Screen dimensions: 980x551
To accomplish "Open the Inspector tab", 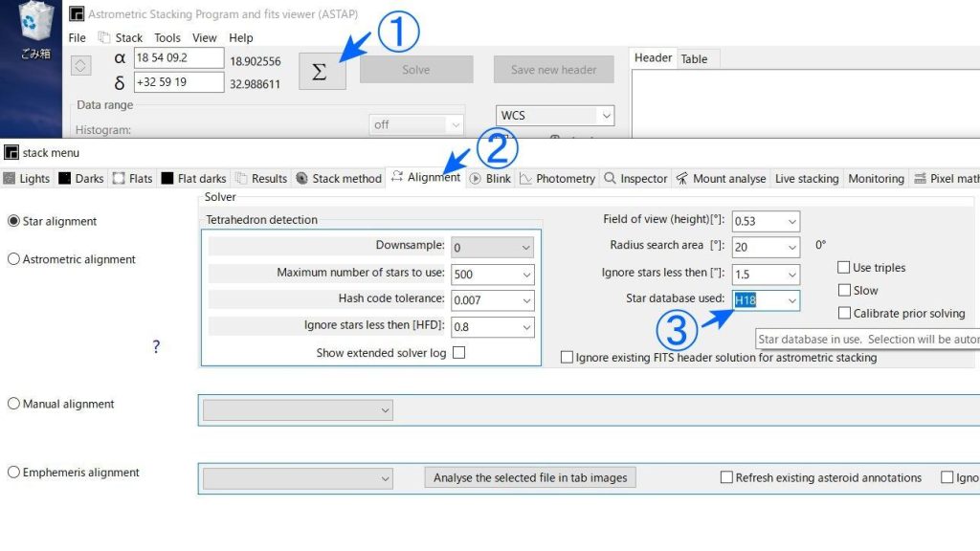I will point(635,179).
